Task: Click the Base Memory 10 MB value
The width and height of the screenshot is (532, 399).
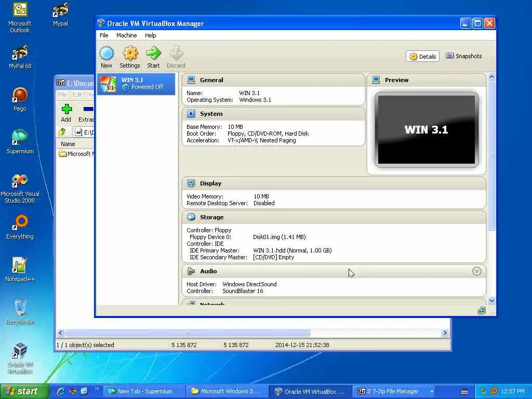Action: [235, 127]
